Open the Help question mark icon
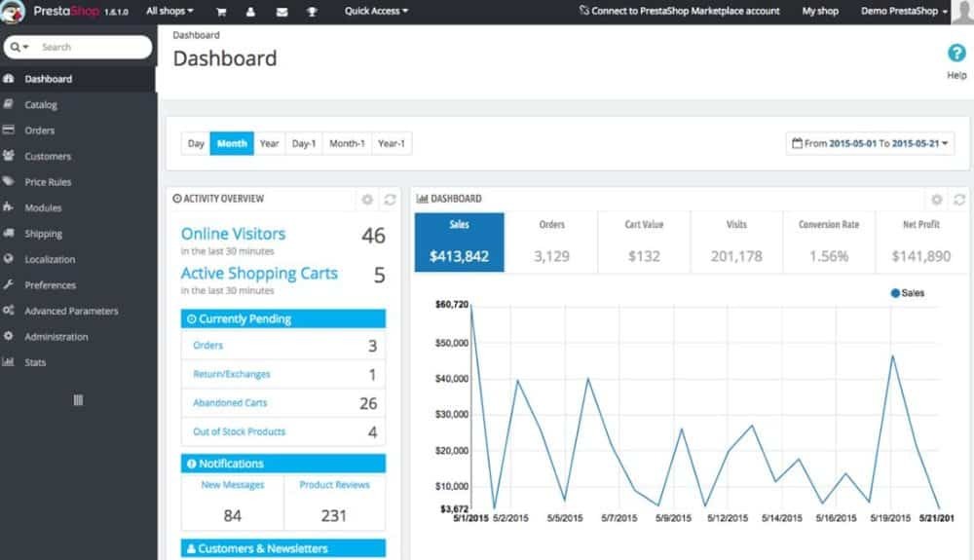Viewport: 974px width, 560px height. tap(956, 55)
